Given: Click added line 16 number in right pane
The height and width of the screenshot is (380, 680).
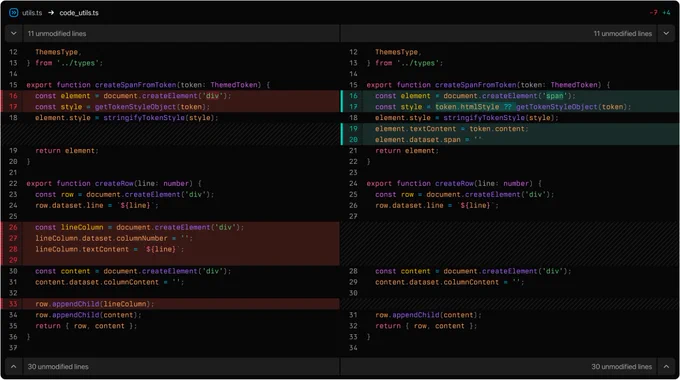Looking at the screenshot, I should 353,96.
